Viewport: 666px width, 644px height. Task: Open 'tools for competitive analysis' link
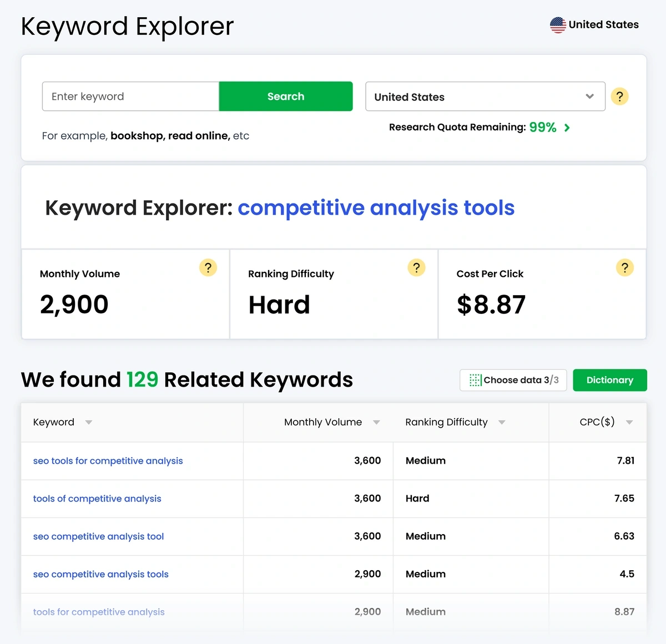coord(99,612)
